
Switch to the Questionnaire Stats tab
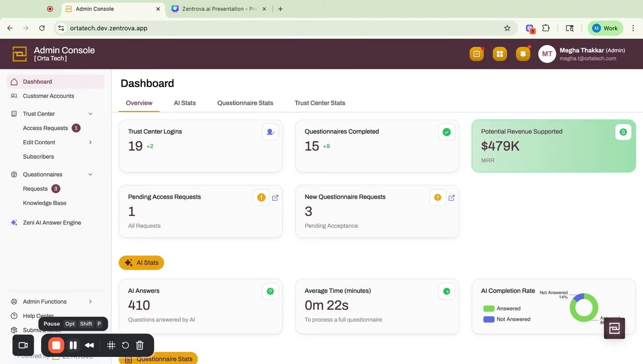[245, 103]
